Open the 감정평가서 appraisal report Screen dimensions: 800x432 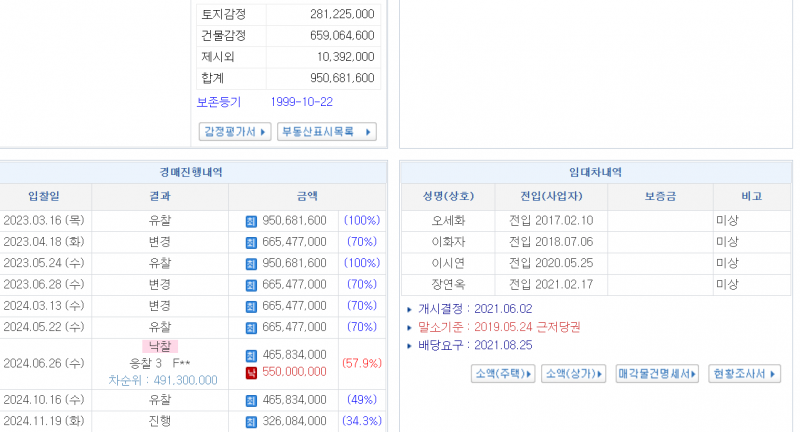(x=236, y=132)
